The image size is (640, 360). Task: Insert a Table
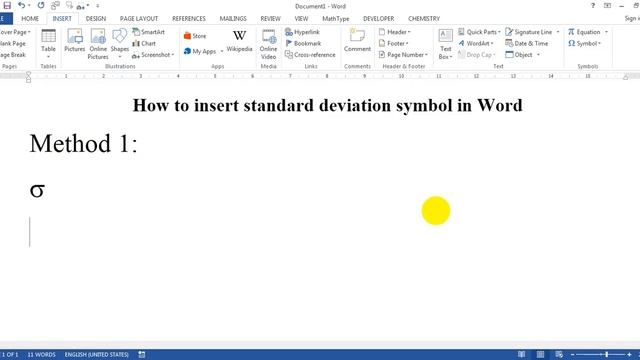(x=48, y=44)
